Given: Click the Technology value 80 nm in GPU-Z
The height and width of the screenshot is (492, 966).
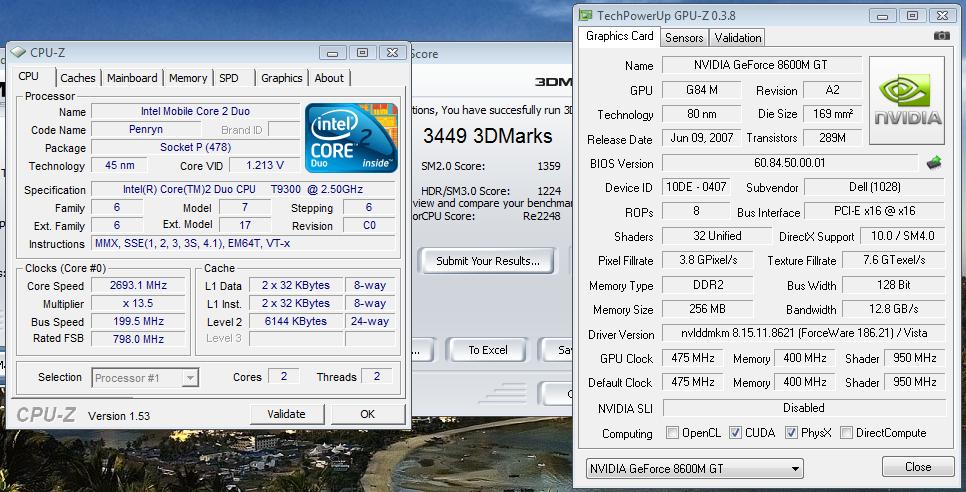Looking at the screenshot, I should tap(701, 113).
